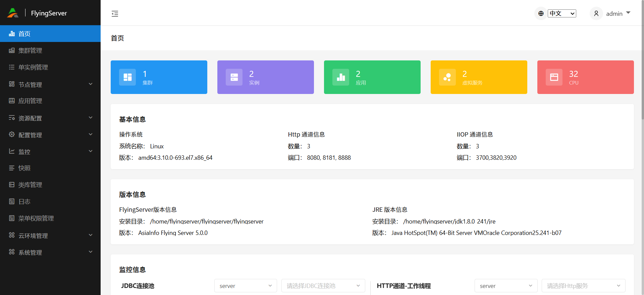
Task: Open the JDBC连接池 server dropdown
Action: [246, 286]
